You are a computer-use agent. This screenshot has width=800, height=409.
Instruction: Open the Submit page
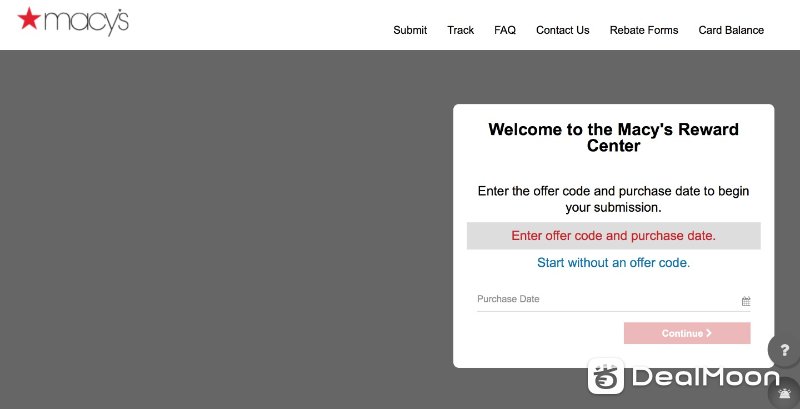click(410, 30)
